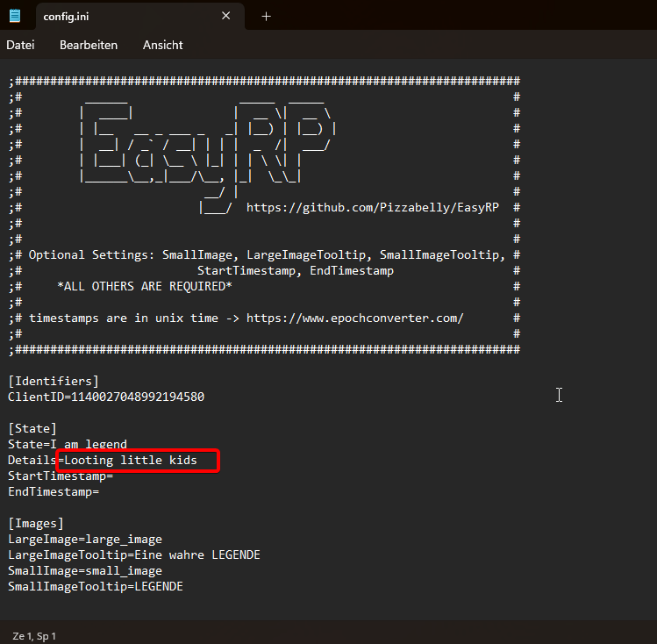Open the Datei menu

pyautogui.click(x=20, y=45)
